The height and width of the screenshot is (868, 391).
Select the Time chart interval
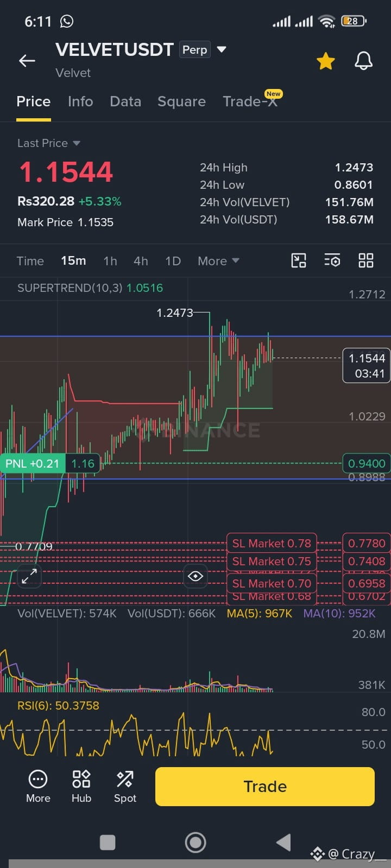[x=30, y=261]
